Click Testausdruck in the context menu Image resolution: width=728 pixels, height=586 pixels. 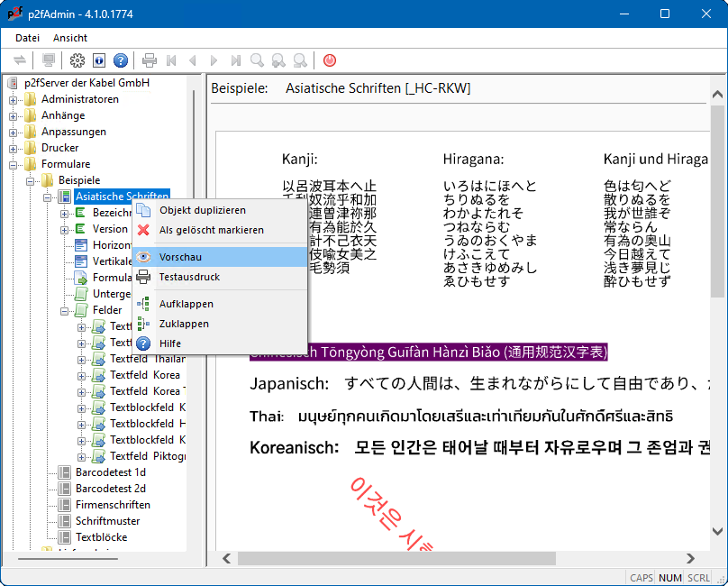(189, 277)
